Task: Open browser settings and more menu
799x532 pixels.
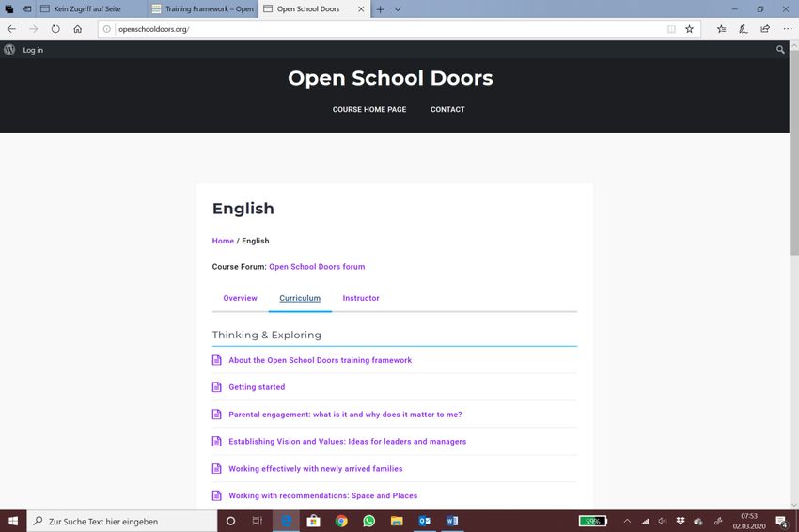Action: pyautogui.click(x=788, y=29)
